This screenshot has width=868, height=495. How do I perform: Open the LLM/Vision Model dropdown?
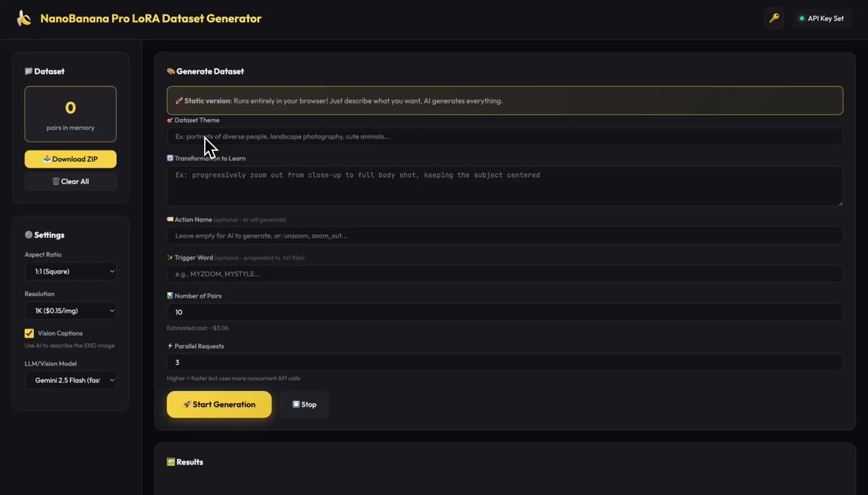(70, 380)
